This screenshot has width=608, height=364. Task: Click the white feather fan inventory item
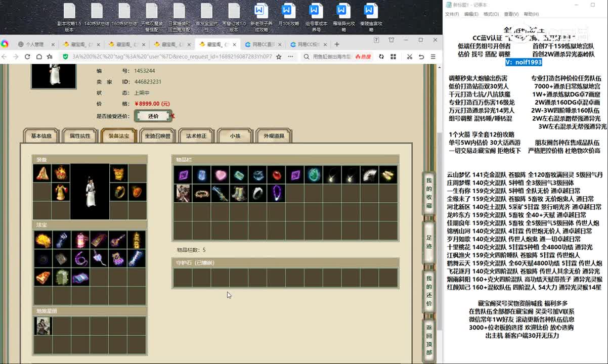[369, 175]
